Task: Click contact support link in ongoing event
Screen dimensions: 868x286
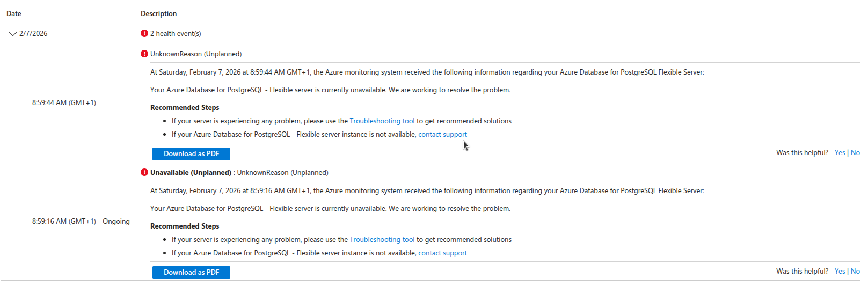Action: (x=442, y=253)
